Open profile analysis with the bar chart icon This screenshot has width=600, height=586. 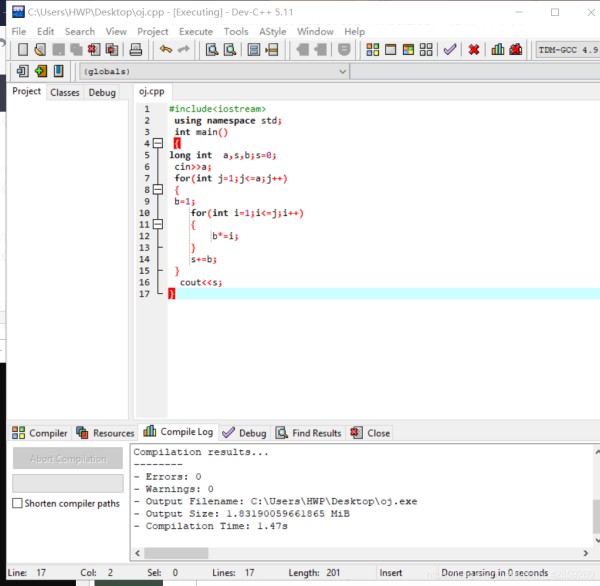[x=497, y=50]
